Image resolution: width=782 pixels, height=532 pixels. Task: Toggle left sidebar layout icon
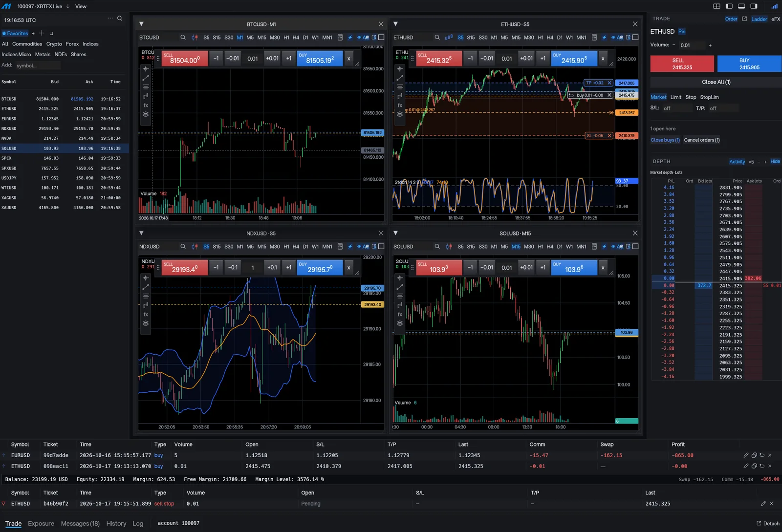729,6
